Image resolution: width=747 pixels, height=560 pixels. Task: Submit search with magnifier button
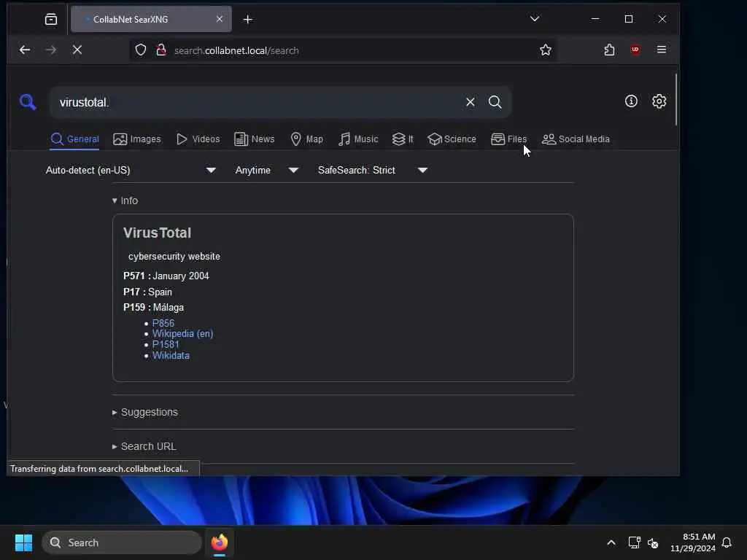[x=495, y=102]
